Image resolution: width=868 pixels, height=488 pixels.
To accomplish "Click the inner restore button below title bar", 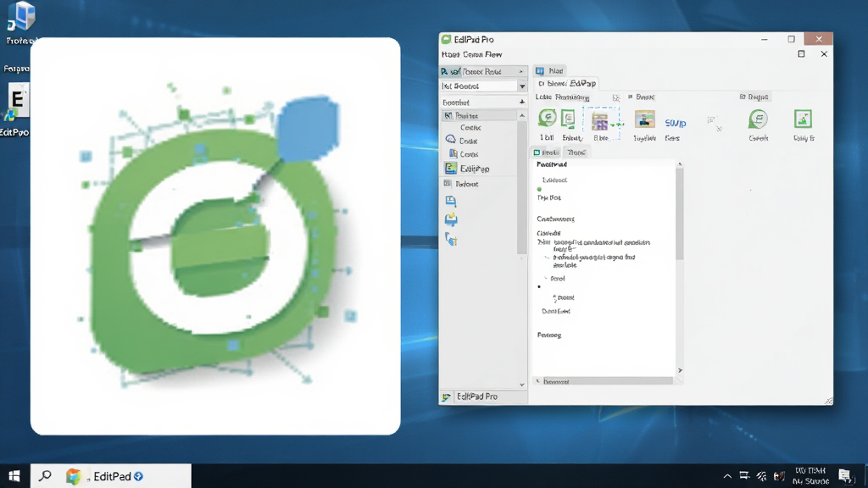I will tap(801, 53).
